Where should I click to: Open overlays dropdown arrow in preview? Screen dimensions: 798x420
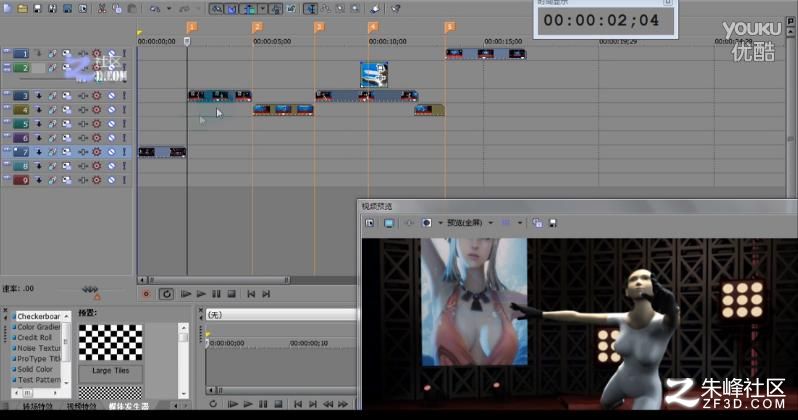520,223
